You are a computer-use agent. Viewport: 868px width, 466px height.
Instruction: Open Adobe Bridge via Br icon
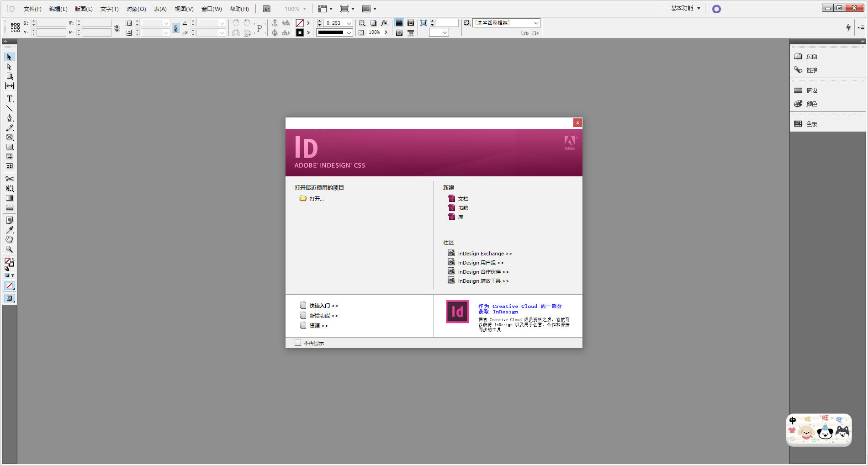(267, 9)
